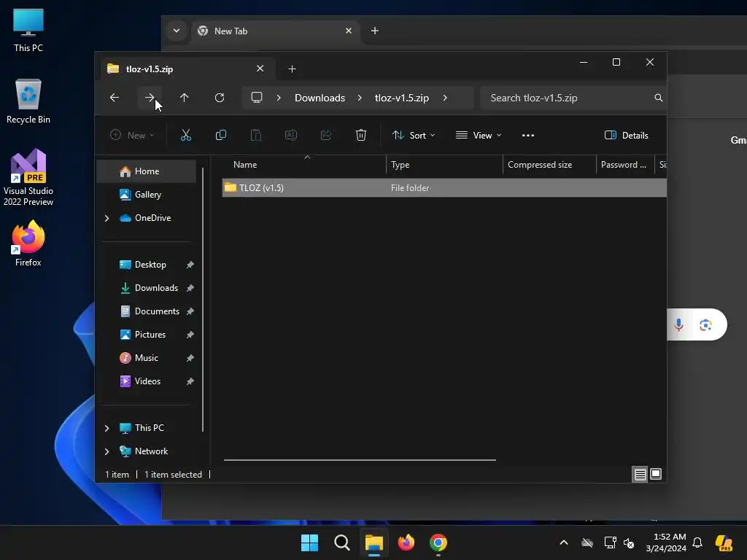Click chevron after Downloads in breadcrumb
The width and height of the screenshot is (747, 560).
360,98
